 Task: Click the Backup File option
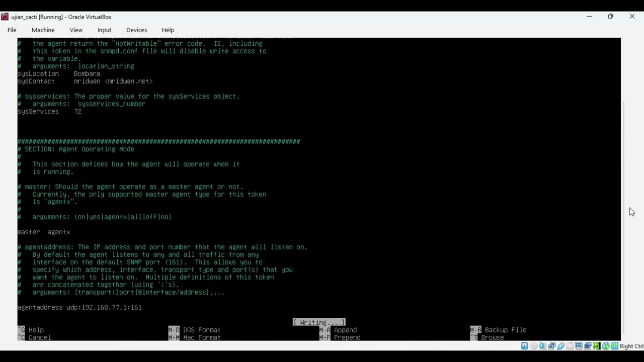coord(498,330)
